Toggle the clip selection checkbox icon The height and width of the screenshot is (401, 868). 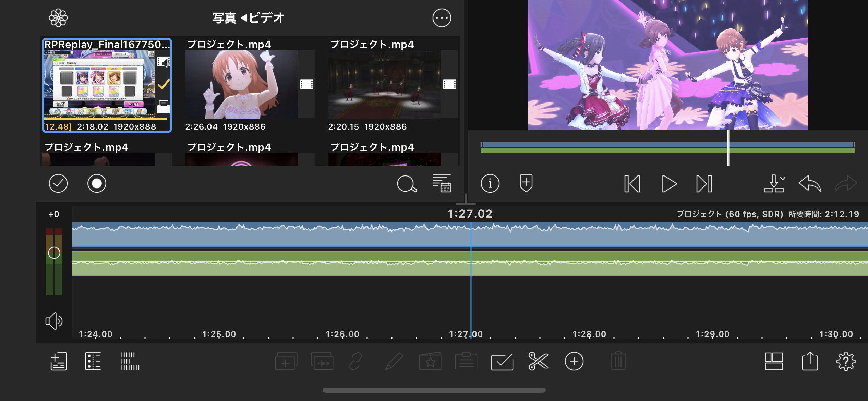point(502,362)
